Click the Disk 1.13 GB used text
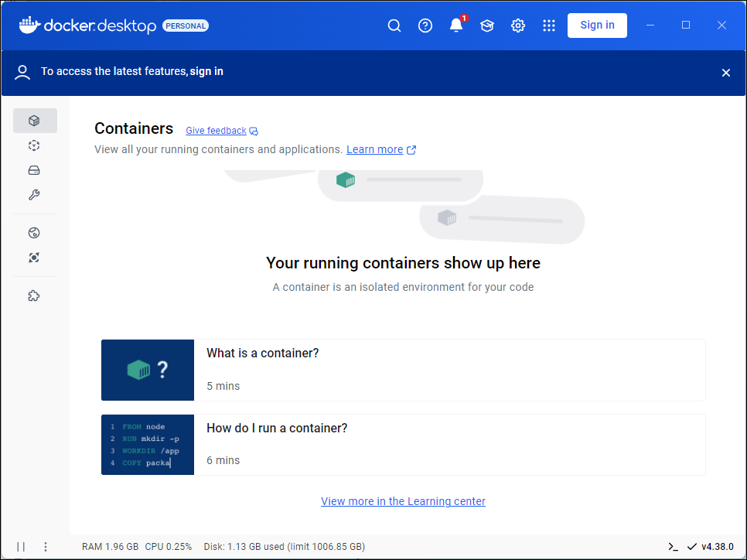The width and height of the screenshot is (747, 560). [x=285, y=547]
